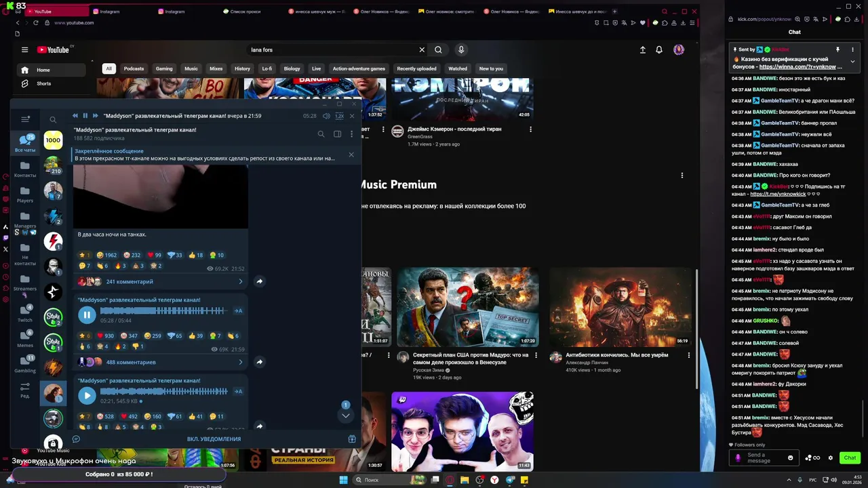
Task: Skip to previous track in Telegram player bar
Action: 75,116
